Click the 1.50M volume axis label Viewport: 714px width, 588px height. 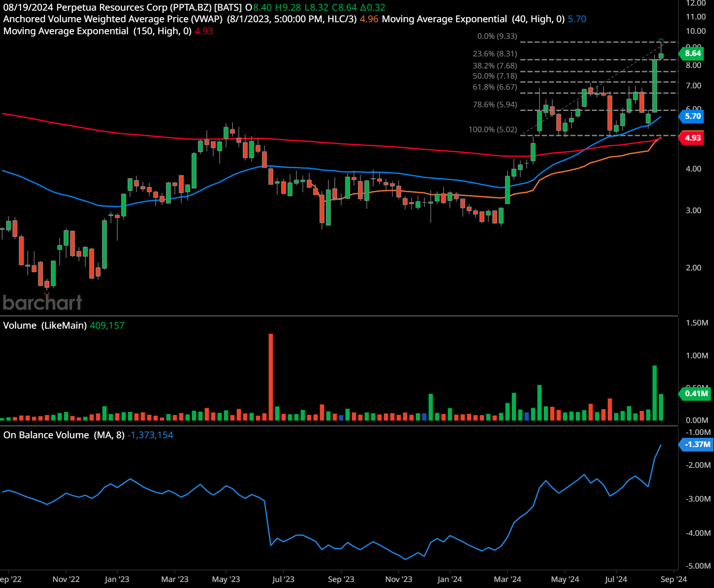(x=697, y=323)
